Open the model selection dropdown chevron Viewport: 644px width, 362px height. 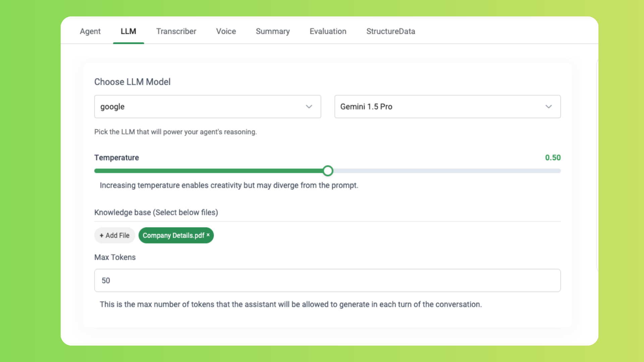549,107
